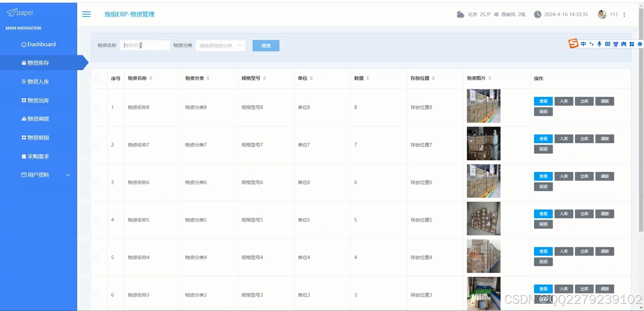Click the 搜索 search button
The height and width of the screenshot is (311, 644).
coord(265,45)
